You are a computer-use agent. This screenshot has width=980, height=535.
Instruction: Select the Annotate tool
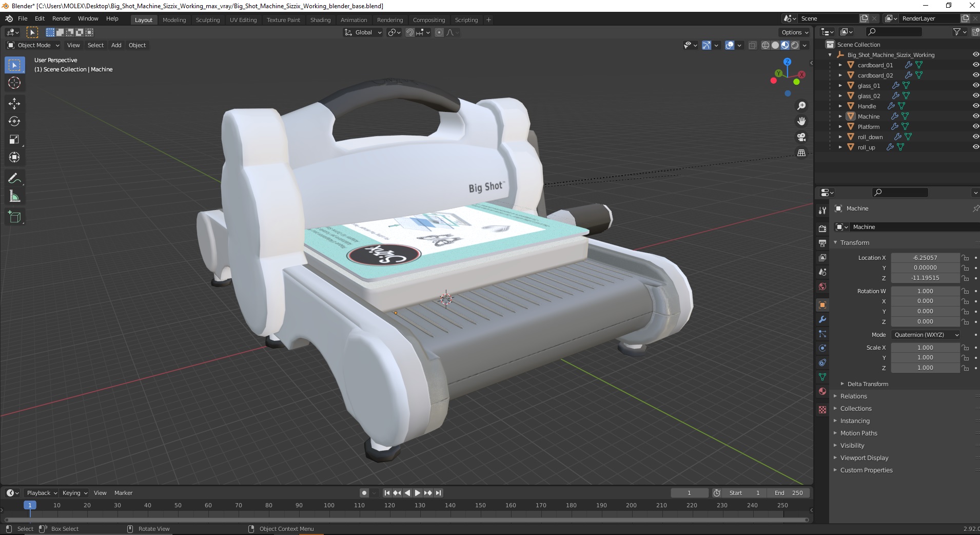tap(14, 179)
